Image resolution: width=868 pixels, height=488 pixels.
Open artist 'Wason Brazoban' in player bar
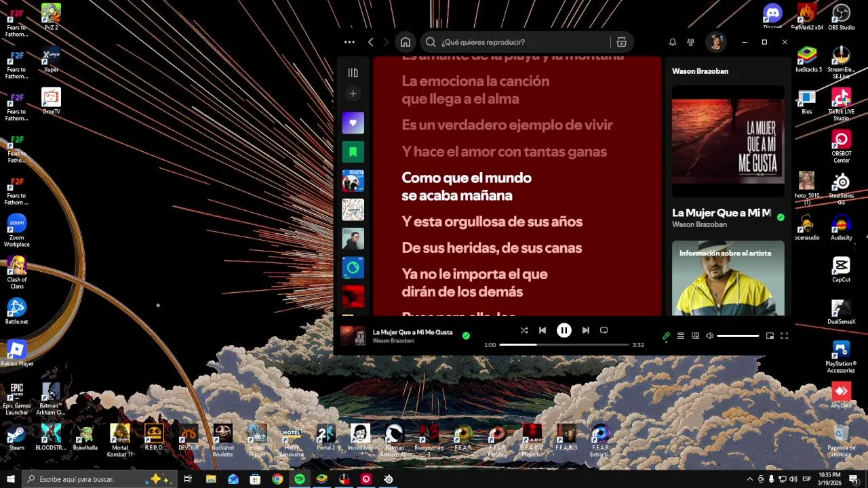[x=393, y=341]
